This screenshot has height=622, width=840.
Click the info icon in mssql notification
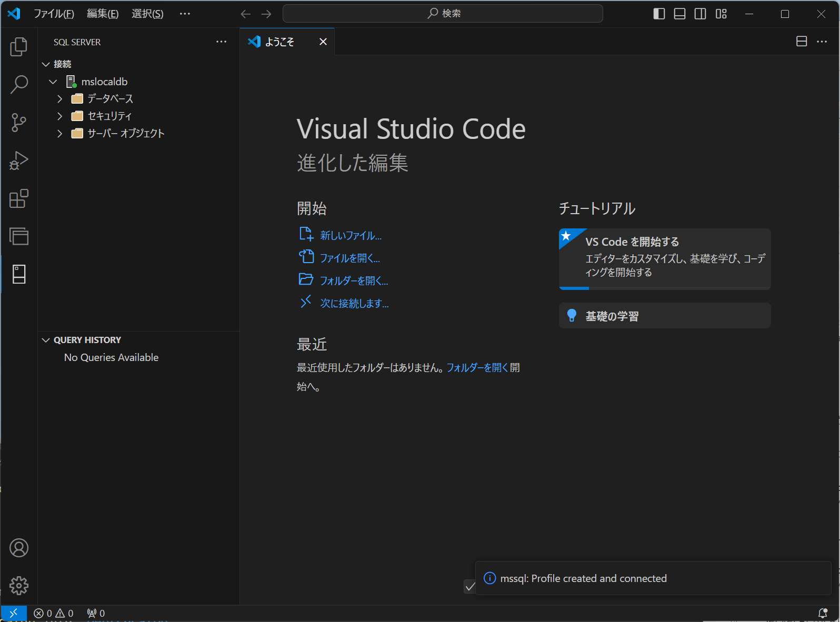489,578
